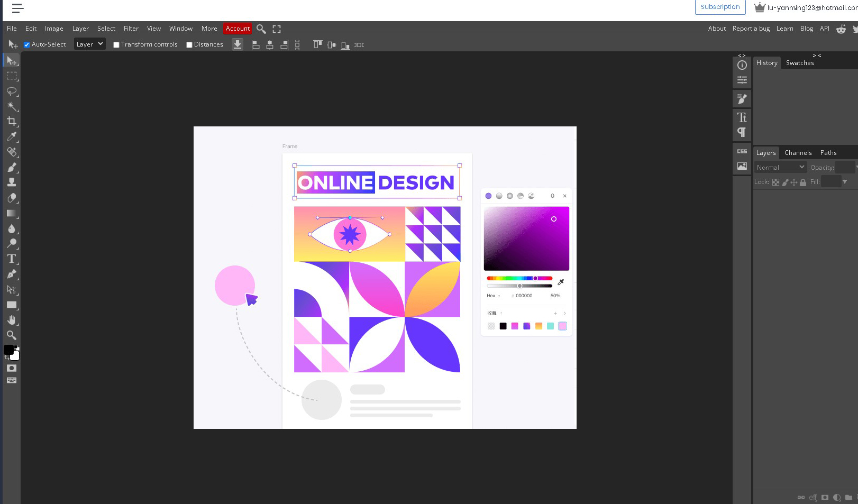The image size is (858, 504).
Task: Open the image preview panel icon
Action: coord(742,166)
